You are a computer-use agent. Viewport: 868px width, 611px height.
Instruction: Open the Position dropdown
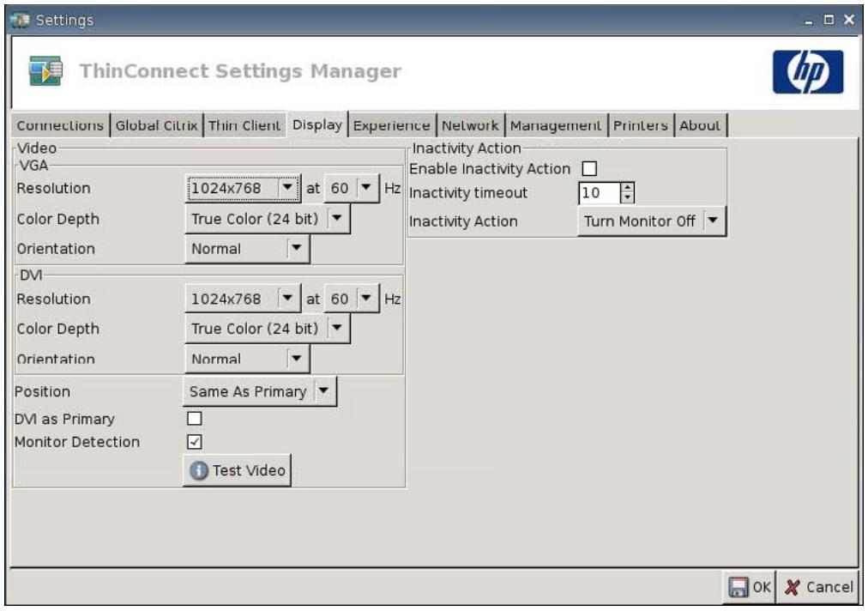pyautogui.click(x=260, y=391)
